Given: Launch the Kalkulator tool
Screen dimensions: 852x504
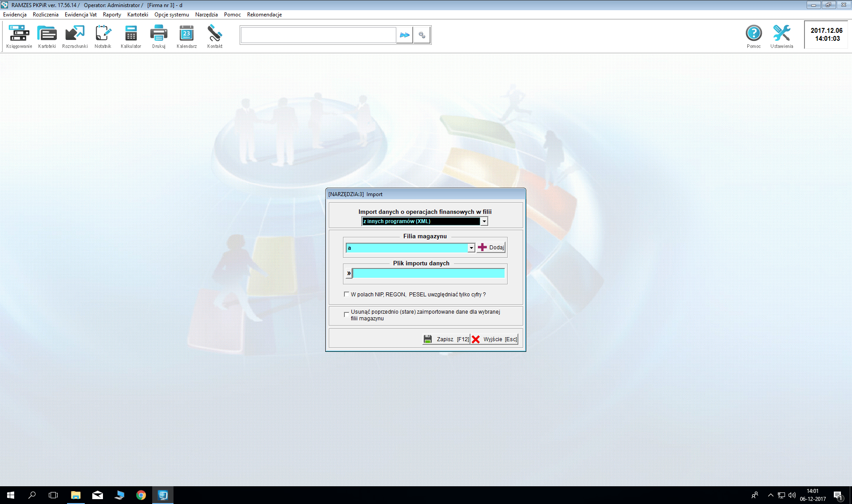Looking at the screenshot, I should point(131,34).
